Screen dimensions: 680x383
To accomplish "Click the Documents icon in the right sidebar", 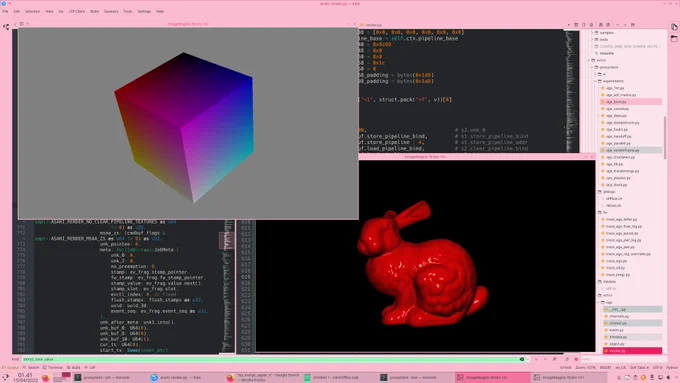I will click(674, 27).
